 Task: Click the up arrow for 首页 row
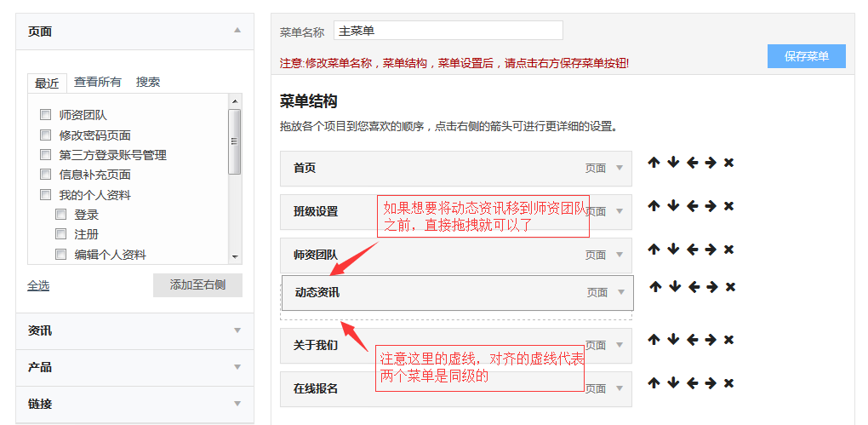pyautogui.click(x=654, y=163)
